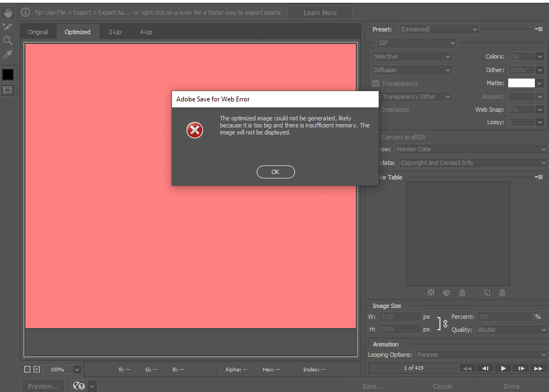Click the red error icon in dialog
549x392 pixels.
click(x=195, y=130)
